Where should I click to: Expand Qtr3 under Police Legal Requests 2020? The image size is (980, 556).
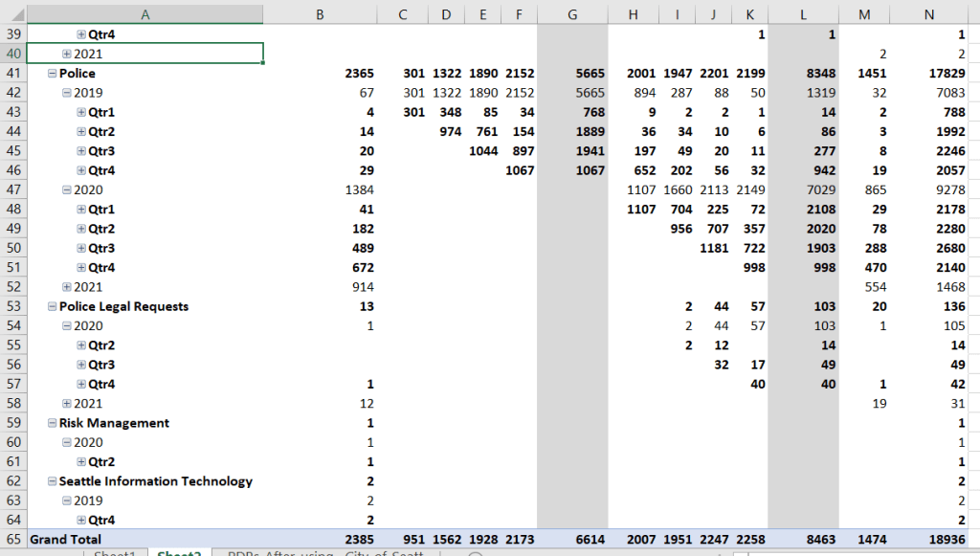click(81, 365)
